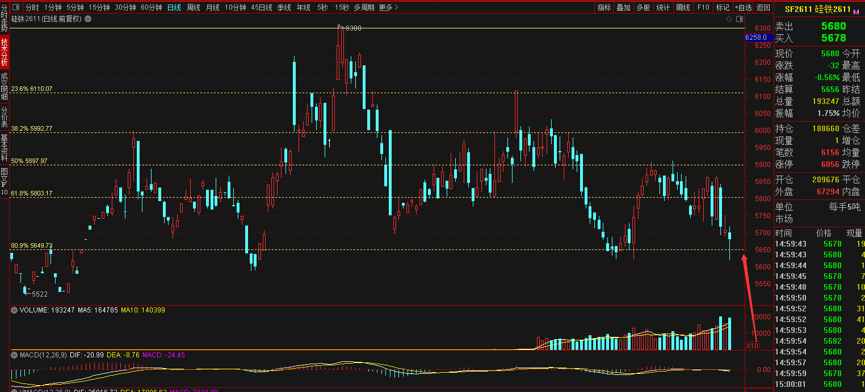Switch to the 分时 time period
This screenshot has width=865, height=392.
click(32, 8)
